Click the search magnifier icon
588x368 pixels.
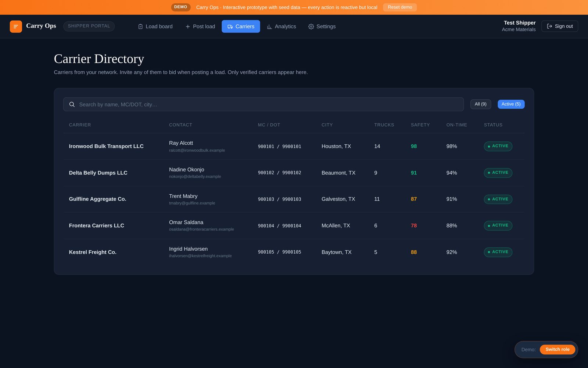pyautogui.click(x=72, y=105)
